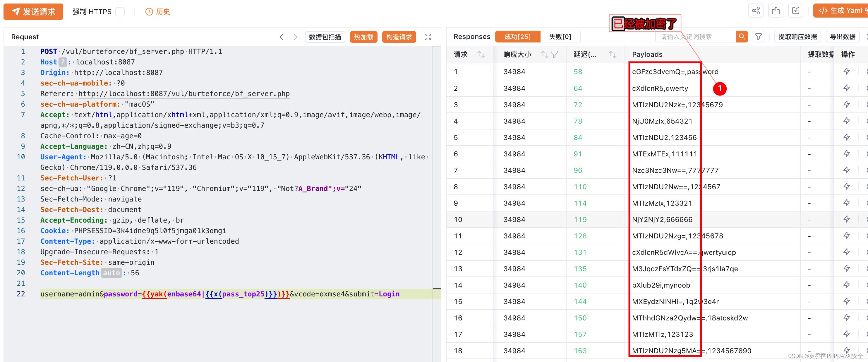Click the lightning action icon in row 4
Image resolution: width=868 pixels, height=362 pixels.
click(846, 121)
